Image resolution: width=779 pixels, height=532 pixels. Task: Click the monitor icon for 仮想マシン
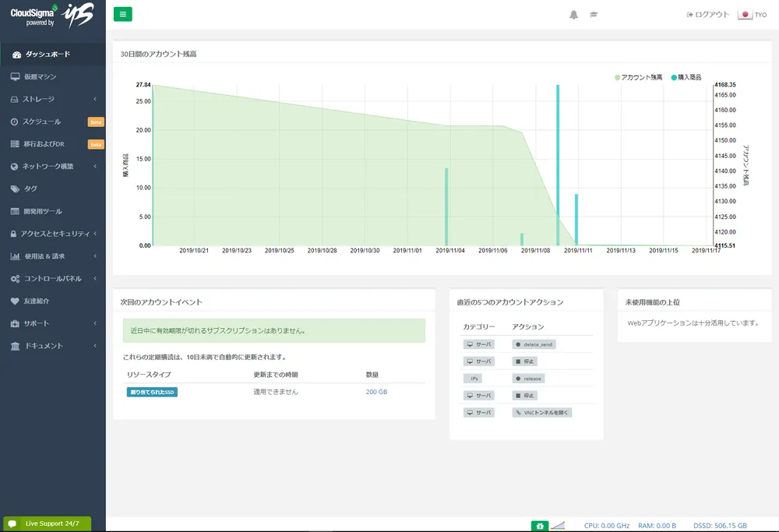(15, 77)
